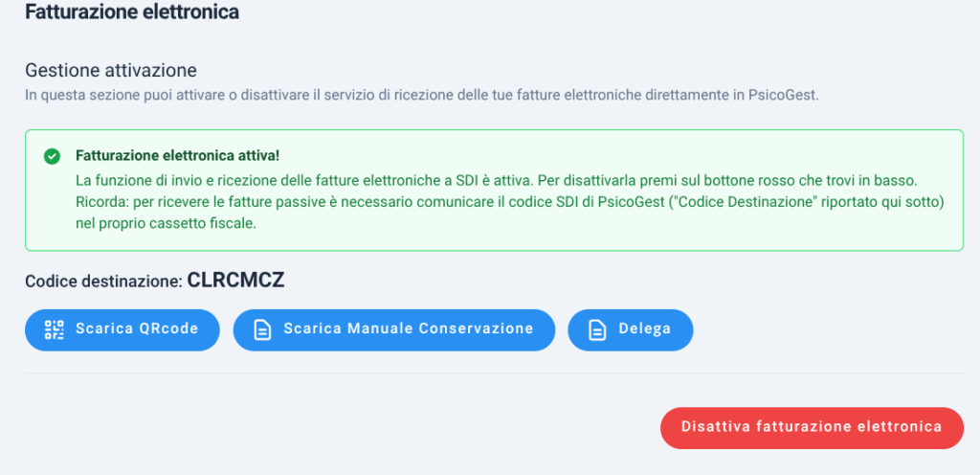The width and height of the screenshot is (980, 475).
Task: Click the description text mentioning PsicoGest reception
Action: tap(422, 97)
